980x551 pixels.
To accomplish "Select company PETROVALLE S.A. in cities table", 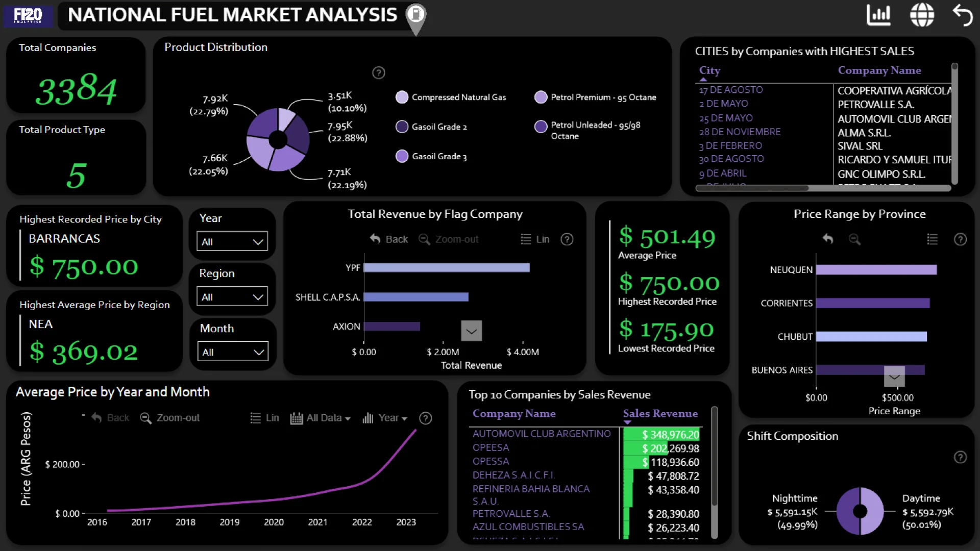I will [875, 105].
